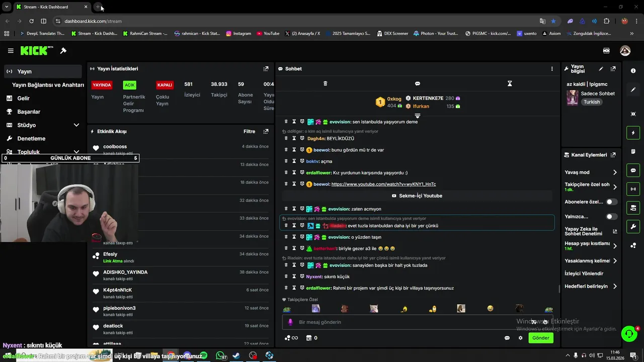Open Yayın Bağlantısı ve Anahtarı

[x=48, y=85]
